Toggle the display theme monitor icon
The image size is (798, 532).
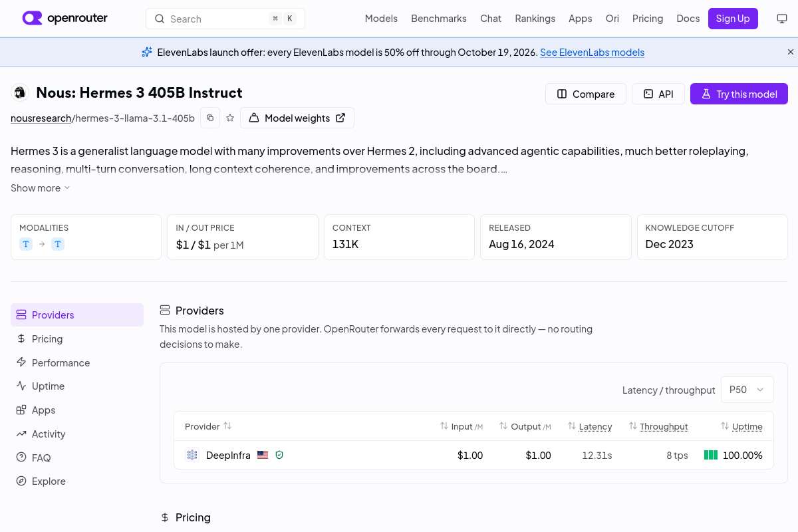782,19
